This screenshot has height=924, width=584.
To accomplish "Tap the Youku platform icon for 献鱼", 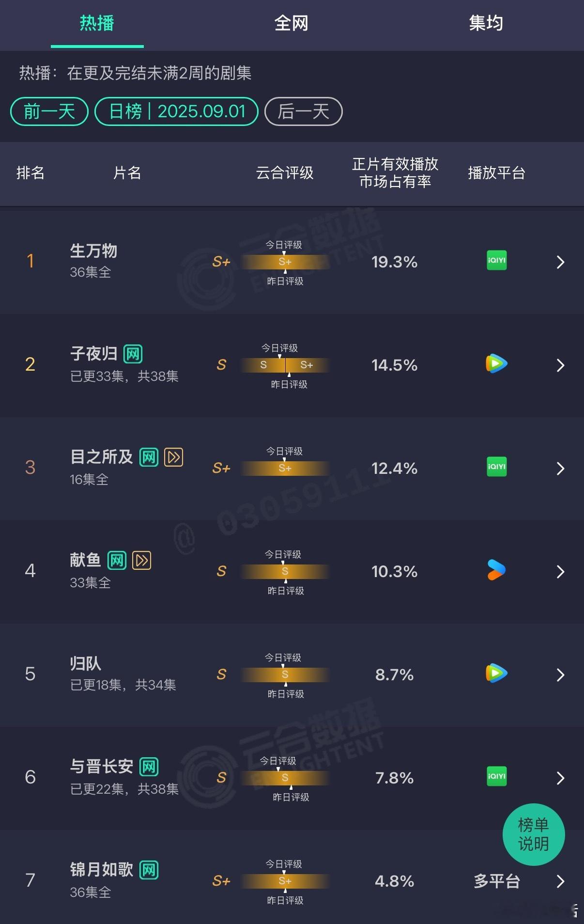I will pos(496,570).
